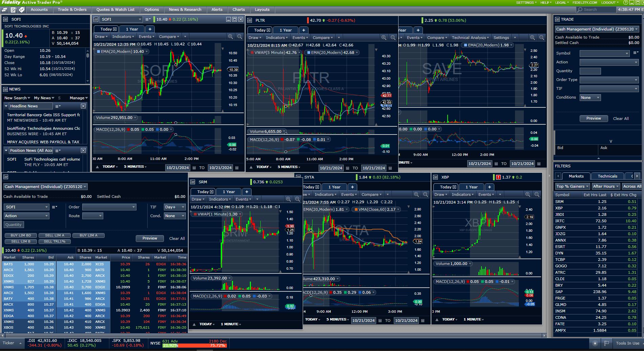Viewport: 644px width, 351px height.
Task: Click the link icon of the NEWS panel
Action: [5, 89]
